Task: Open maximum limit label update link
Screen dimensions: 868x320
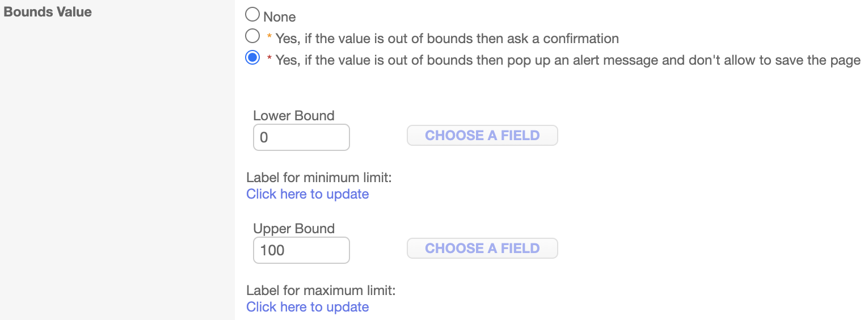Action: click(x=307, y=307)
